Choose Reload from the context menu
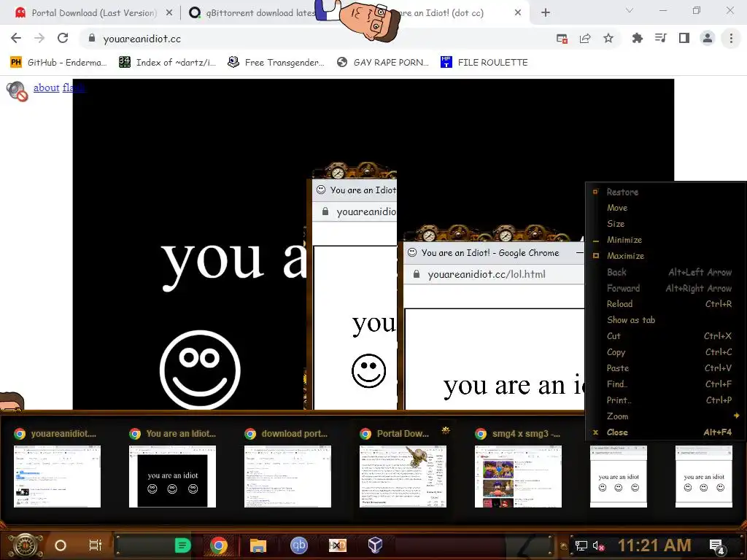747x560 pixels. click(x=666, y=304)
